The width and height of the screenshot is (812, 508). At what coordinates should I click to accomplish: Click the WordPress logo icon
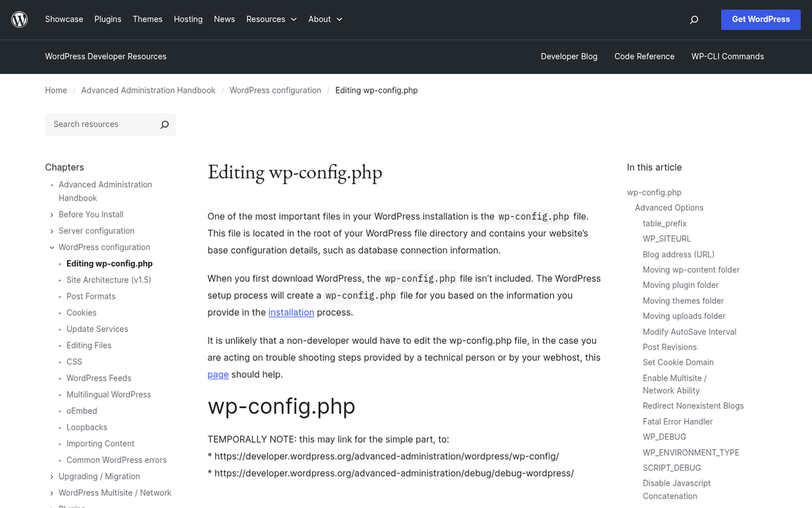pos(19,19)
